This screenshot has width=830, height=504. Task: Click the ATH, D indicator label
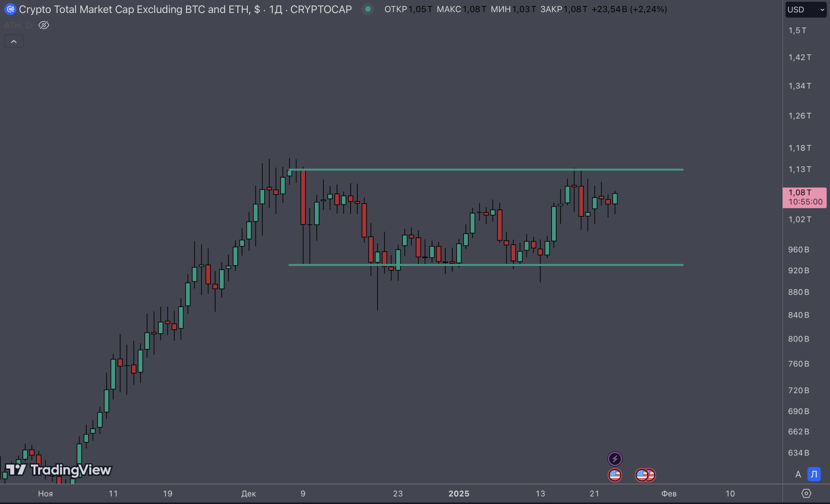click(x=18, y=25)
